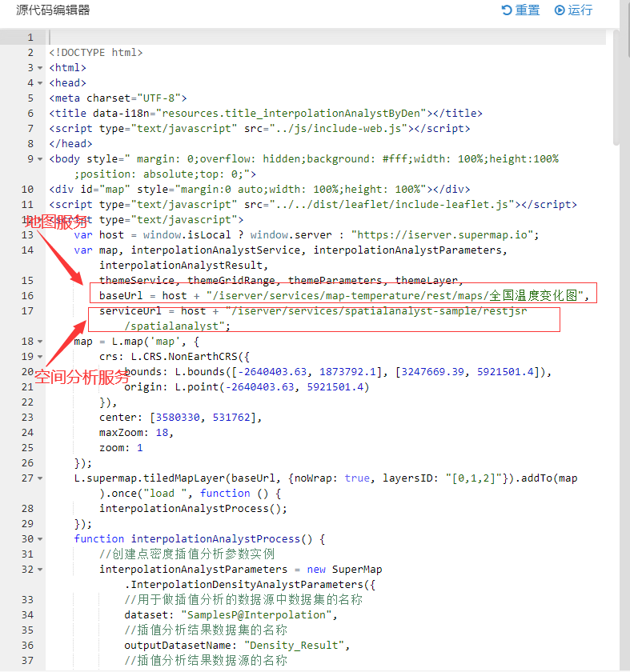Click the include-leaflet.js script source
This screenshot has height=672, width=630.
click(x=392, y=205)
